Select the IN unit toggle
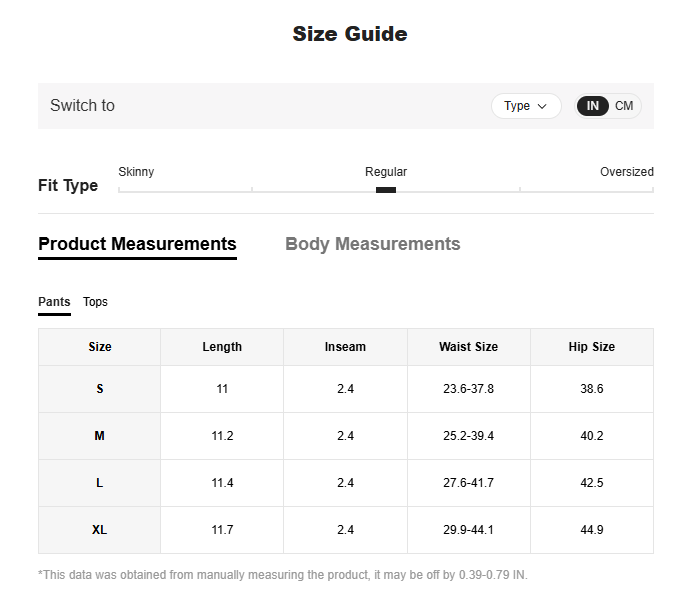 [592, 106]
